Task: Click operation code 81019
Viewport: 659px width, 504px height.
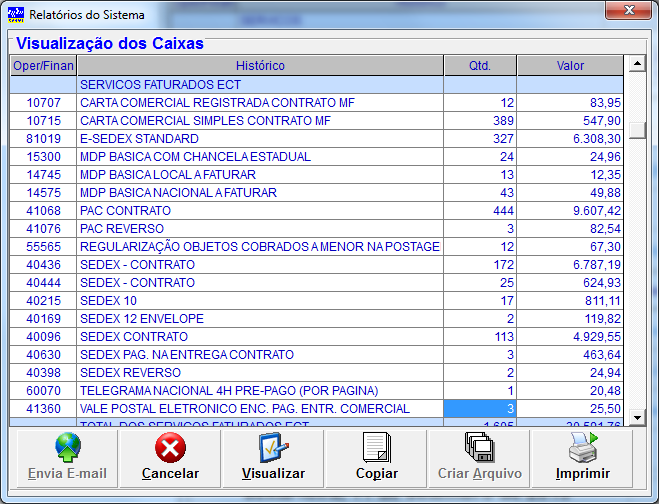Action: point(44,139)
